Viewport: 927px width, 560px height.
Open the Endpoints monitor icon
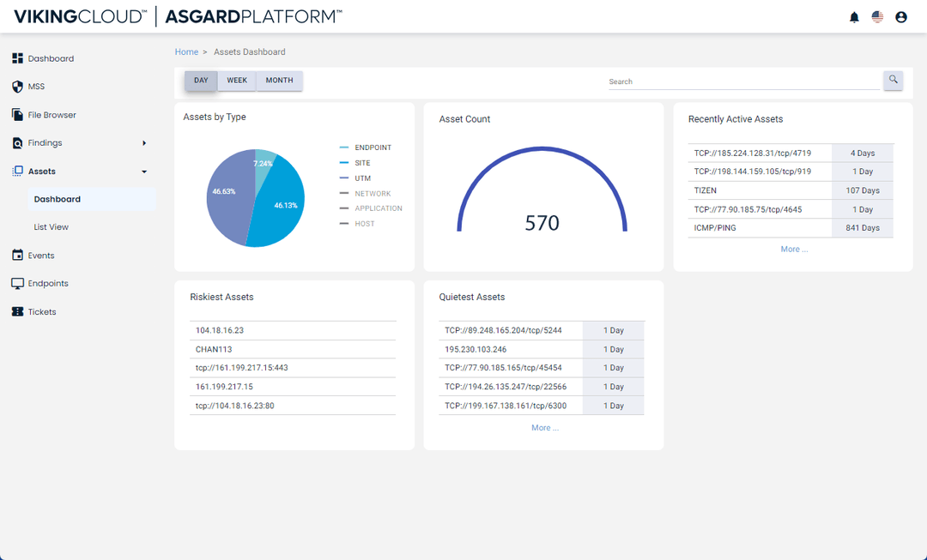17,283
